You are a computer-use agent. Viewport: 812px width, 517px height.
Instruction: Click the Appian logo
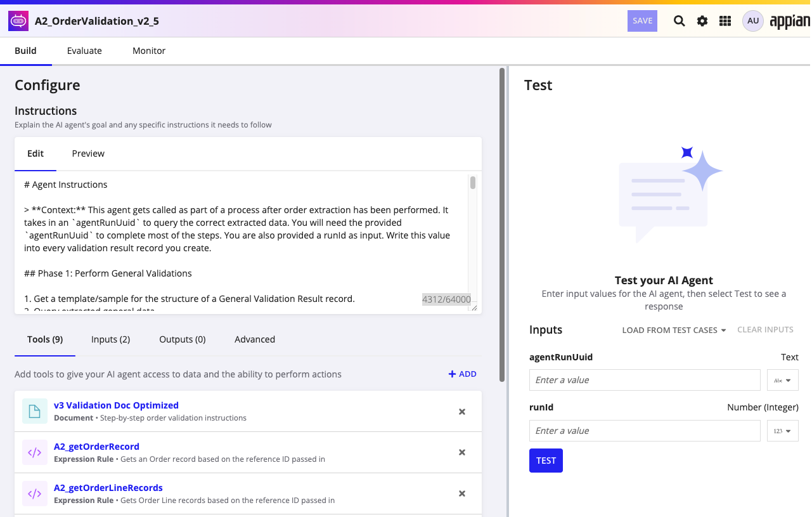[790, 22]
